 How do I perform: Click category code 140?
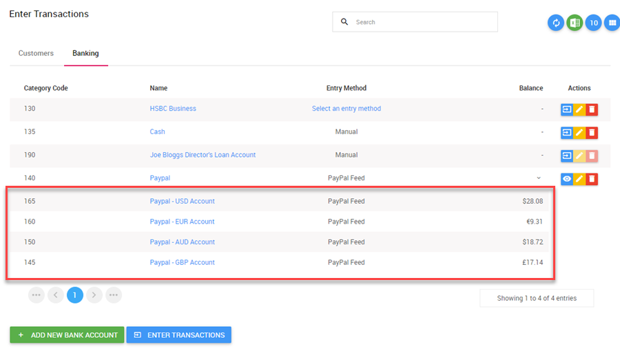[x=30, y=178]
